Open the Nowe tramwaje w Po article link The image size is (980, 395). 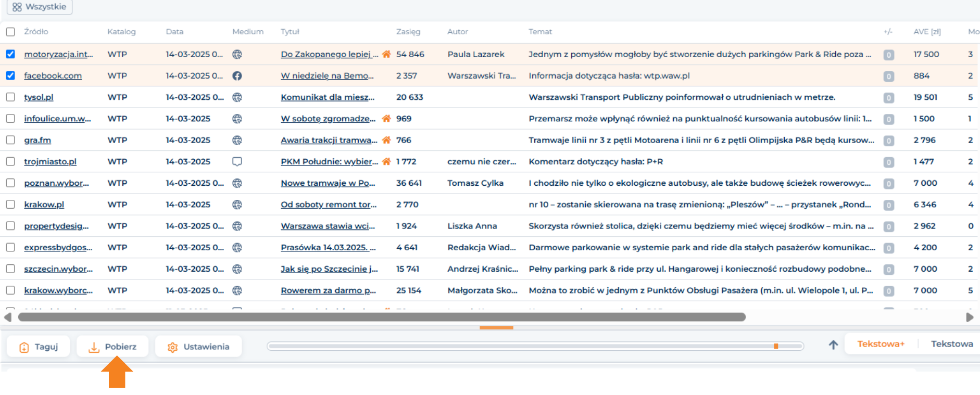[x=328, y=183]
